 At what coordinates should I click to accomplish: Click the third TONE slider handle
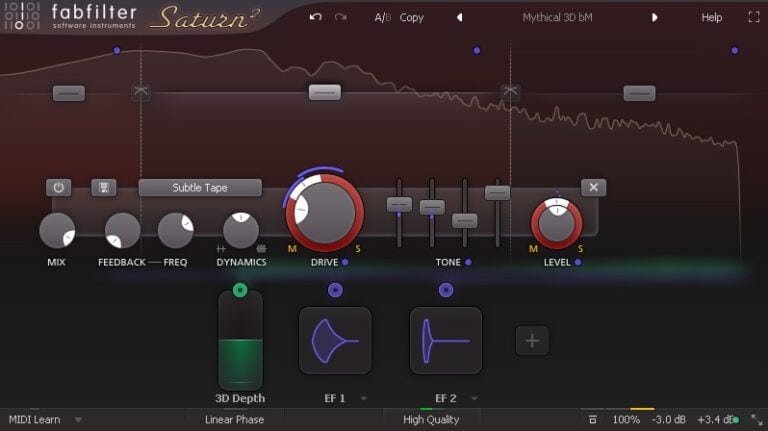click(x=464, y=221)
